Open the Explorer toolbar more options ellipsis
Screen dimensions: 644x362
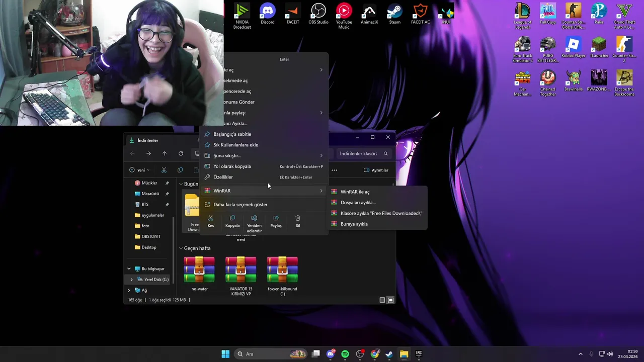coord(334,170)
